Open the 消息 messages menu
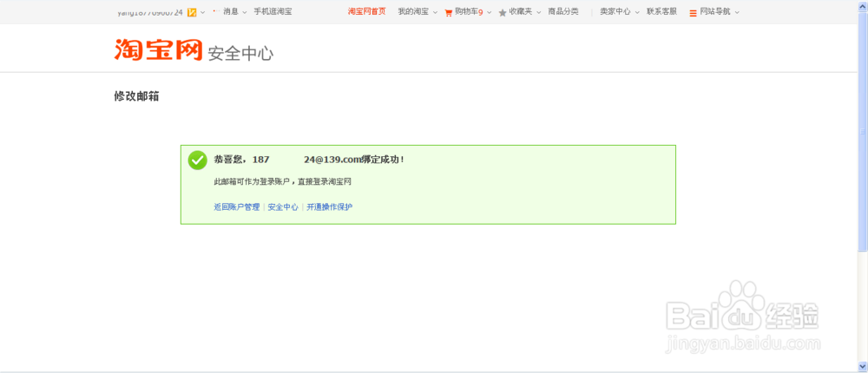Image resolution: width=868 pixels, height=373 pixels. pos(231,11)
